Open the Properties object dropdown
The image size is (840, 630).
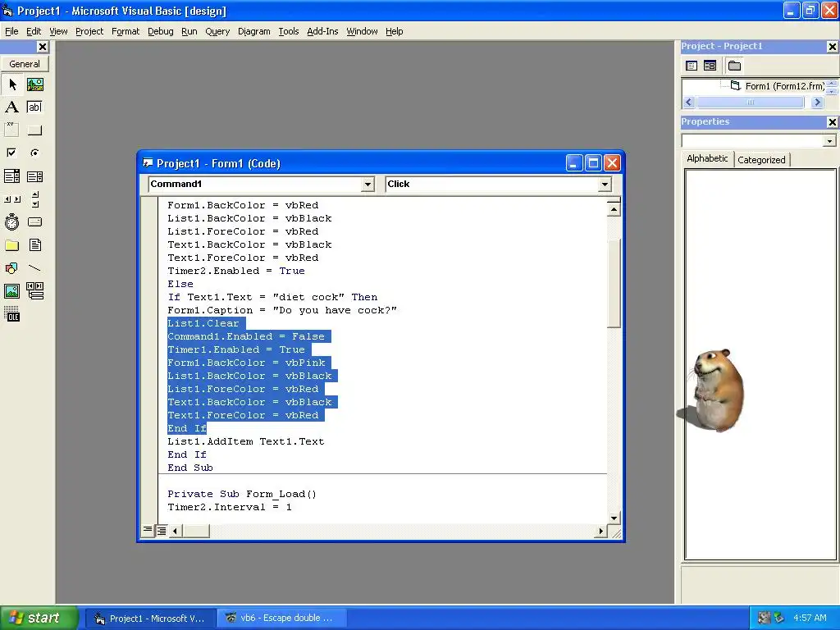829,141
